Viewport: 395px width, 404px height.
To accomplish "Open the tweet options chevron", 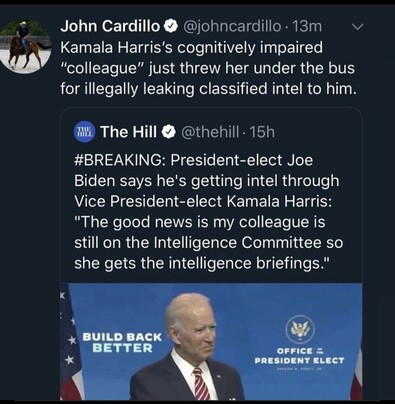I will (358, 27).
